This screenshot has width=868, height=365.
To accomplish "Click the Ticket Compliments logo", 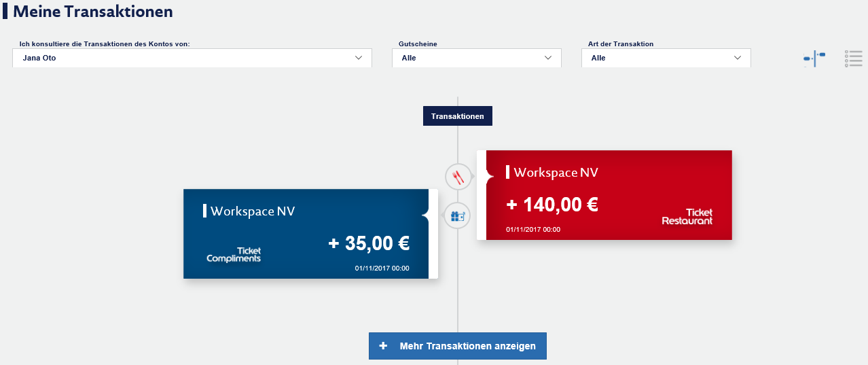I will [234, 255].
